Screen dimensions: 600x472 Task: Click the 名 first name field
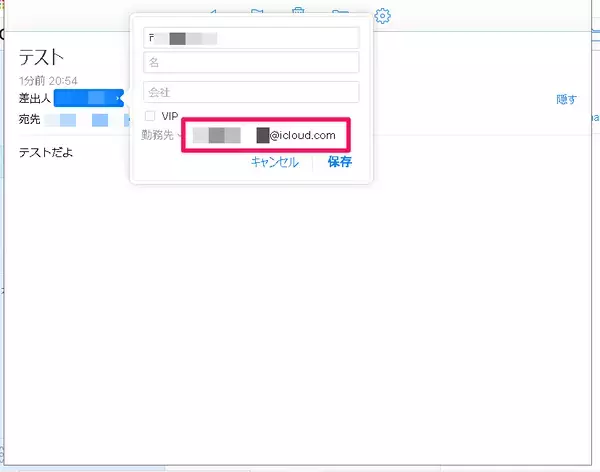(x=251, y=63)
